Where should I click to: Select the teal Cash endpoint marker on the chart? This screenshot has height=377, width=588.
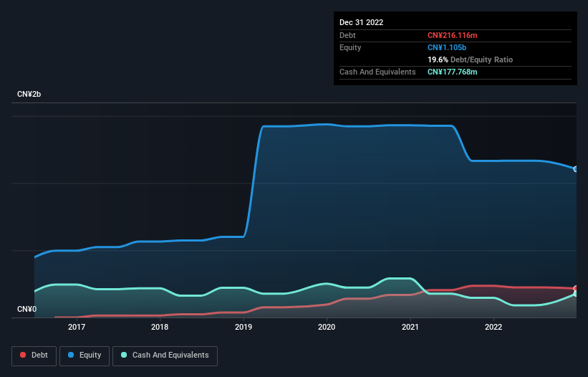(576, 294)
